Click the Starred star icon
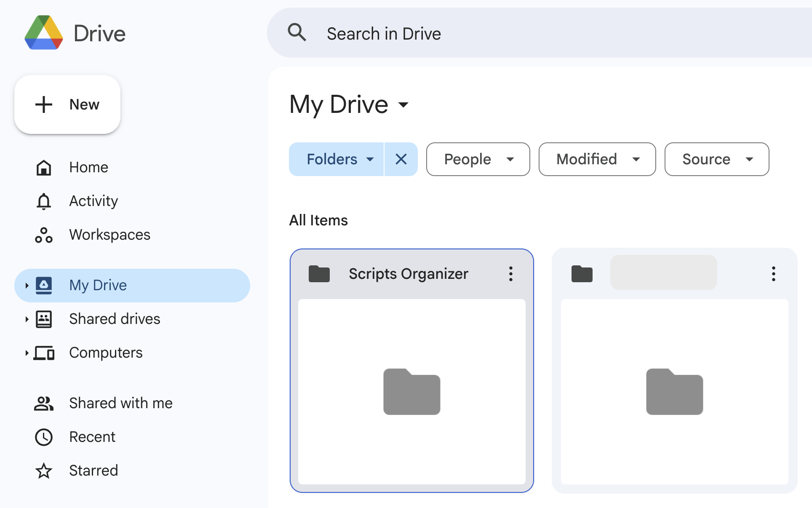This screenshot has height=508, width=812. pos(44,471)
